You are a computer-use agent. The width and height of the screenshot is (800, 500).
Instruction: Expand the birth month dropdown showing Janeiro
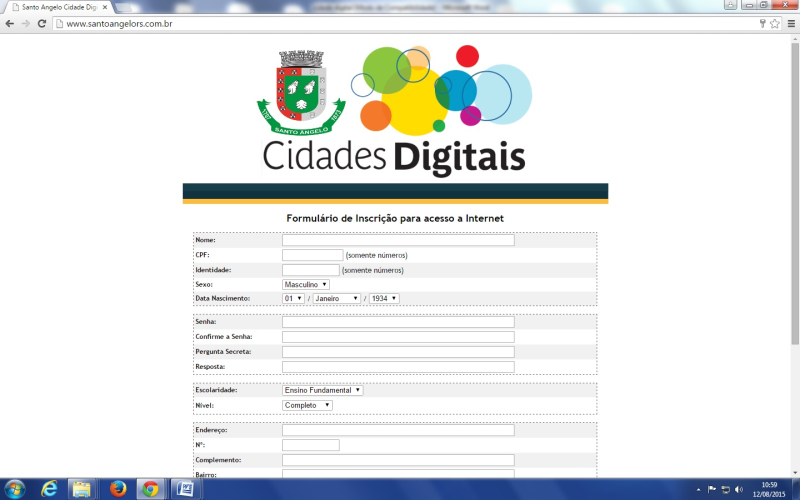point(336,298)
